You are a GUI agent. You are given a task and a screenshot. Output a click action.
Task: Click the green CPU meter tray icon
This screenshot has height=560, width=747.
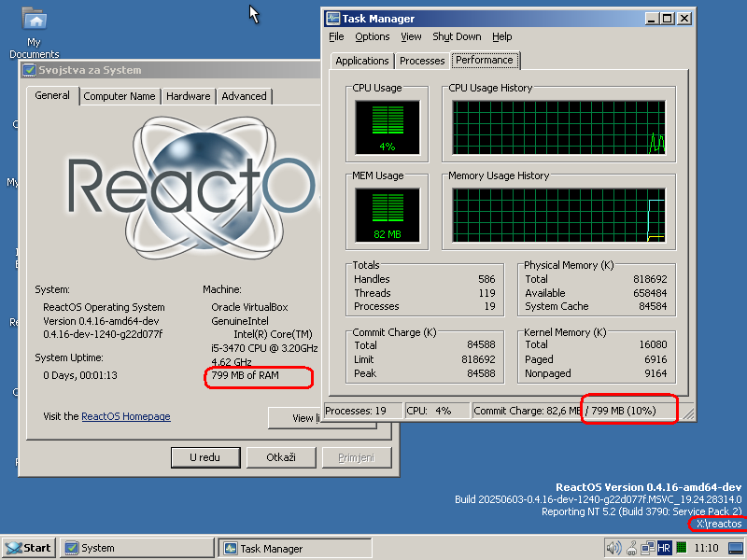tap(682, 548)
